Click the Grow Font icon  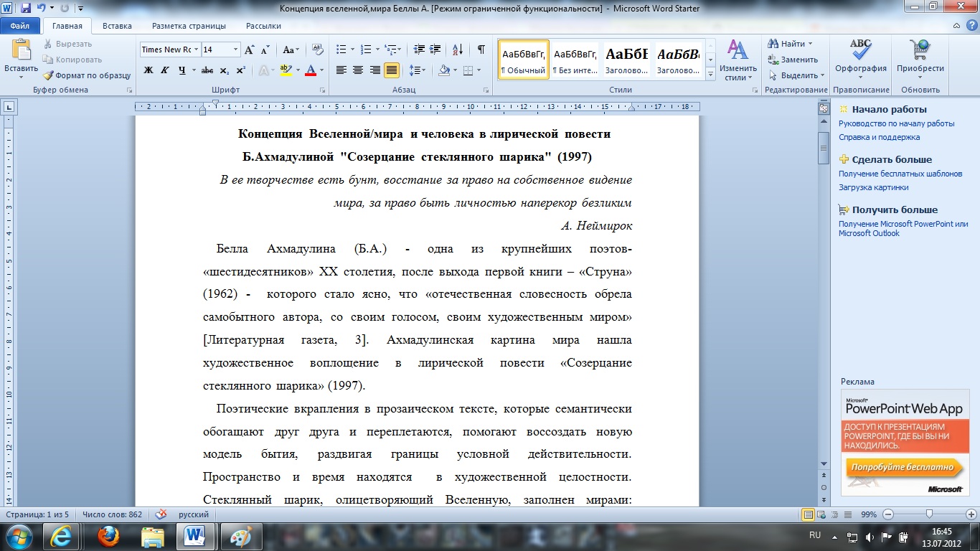(x=250, y=50)
